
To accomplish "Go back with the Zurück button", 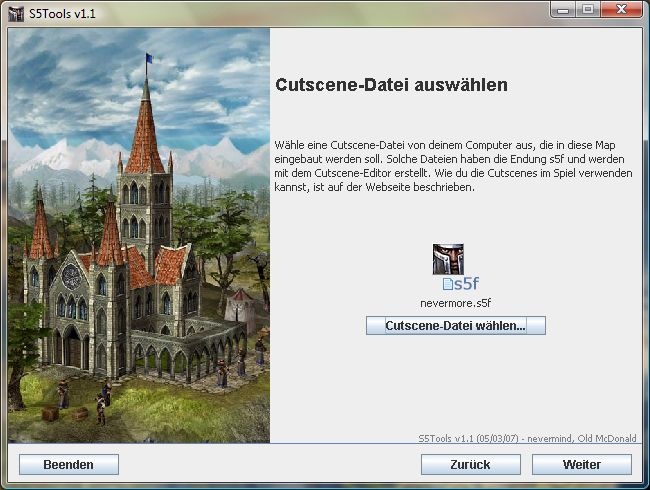I will (x=470, y=464).
